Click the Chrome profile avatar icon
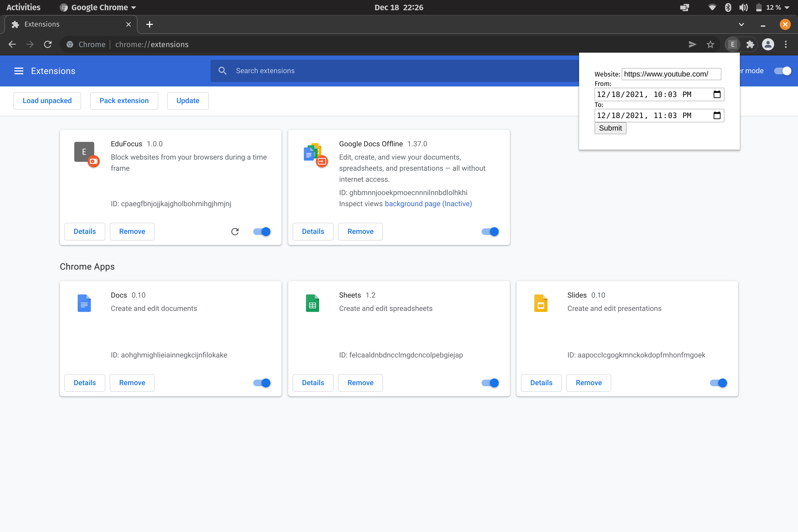The height and width of the screenshot is (532, 798). [768, 44]
